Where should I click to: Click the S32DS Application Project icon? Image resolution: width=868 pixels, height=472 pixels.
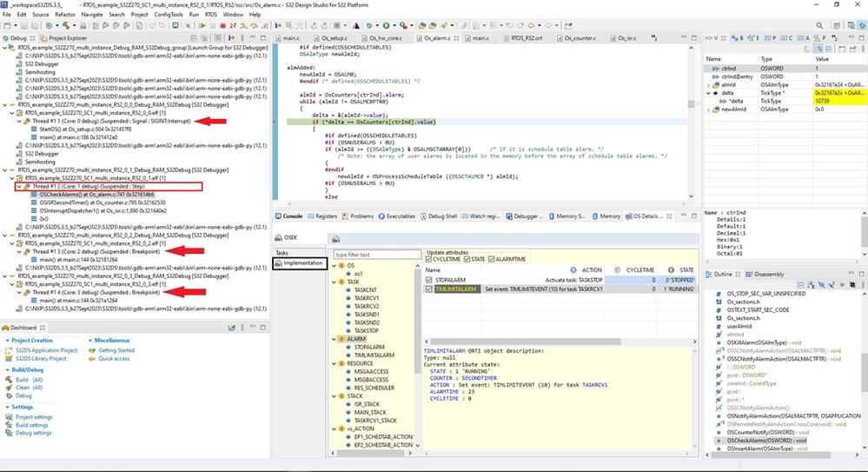click(x=10, y=350)
